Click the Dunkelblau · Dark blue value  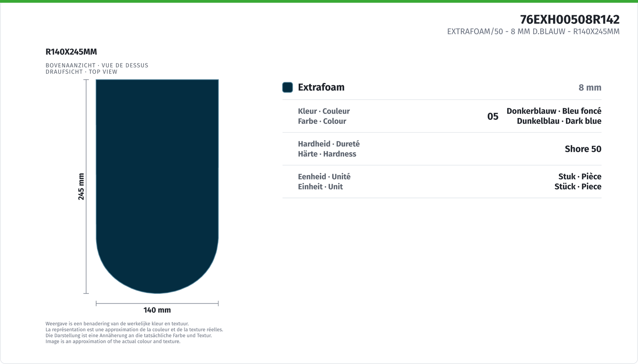[x=559, y=121]
